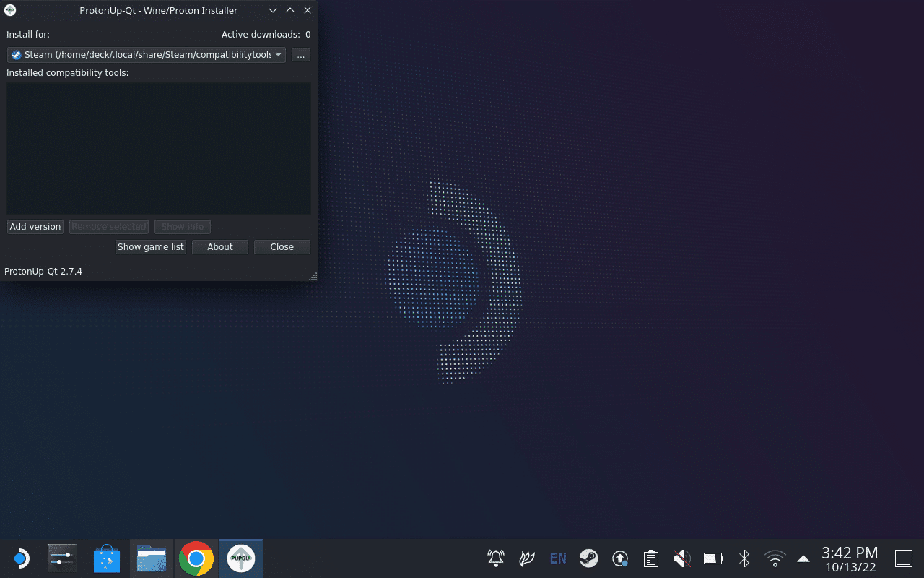Open the application launcher in taskbar
Screen dimensions: 924x578
21,558
